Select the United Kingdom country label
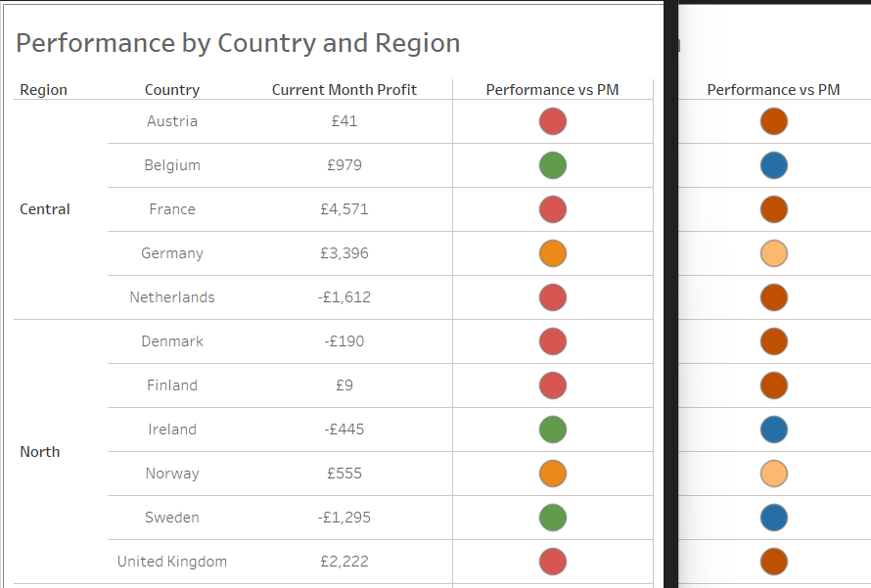The height and width of the screenshot is (588, 871). (172, 562)
